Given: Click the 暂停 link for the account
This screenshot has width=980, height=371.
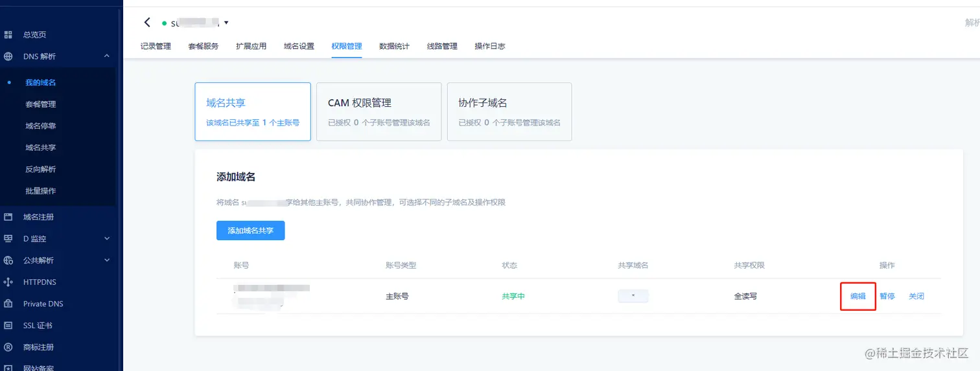Looking at the screenshot, I should click(887, 297).
